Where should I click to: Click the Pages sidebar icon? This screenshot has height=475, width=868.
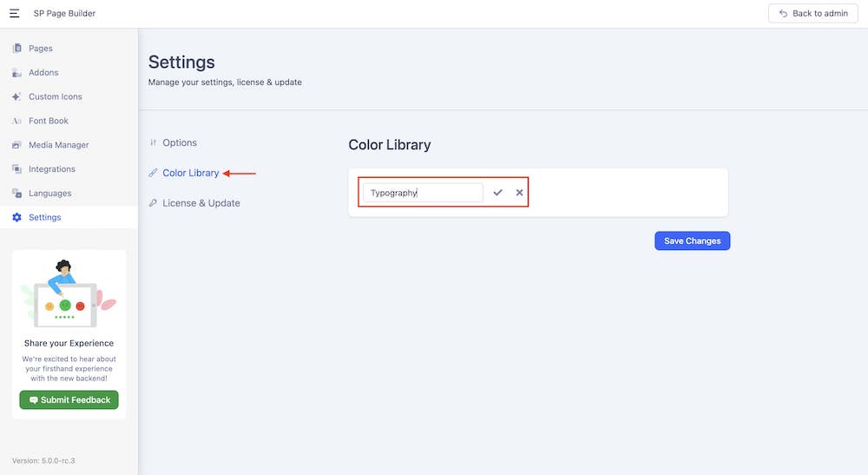click(x=17, y=48)
